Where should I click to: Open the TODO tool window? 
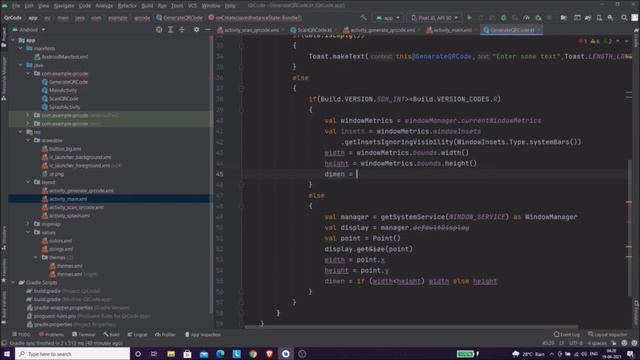tap(21, 334)
